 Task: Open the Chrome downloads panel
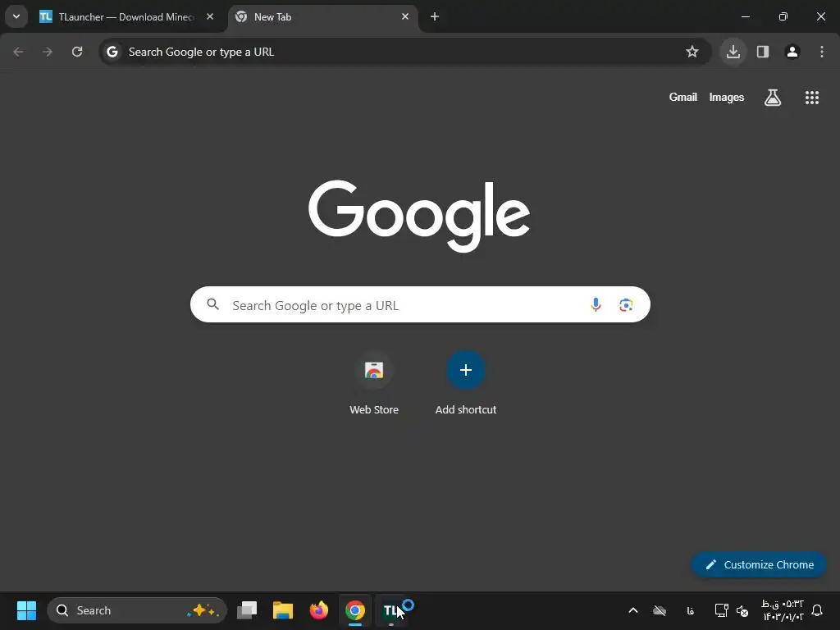coord(733,52)
